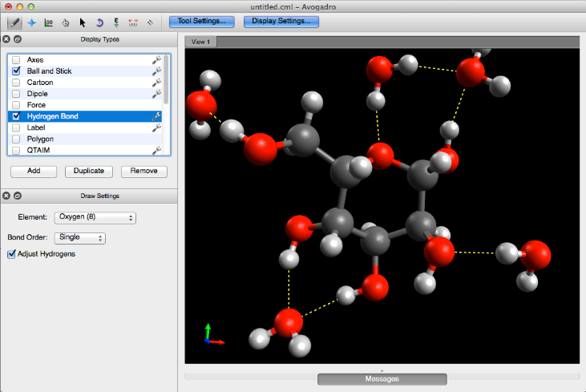
Task: Select the Manipulate hand tool
Action: (x=65, y=22)
